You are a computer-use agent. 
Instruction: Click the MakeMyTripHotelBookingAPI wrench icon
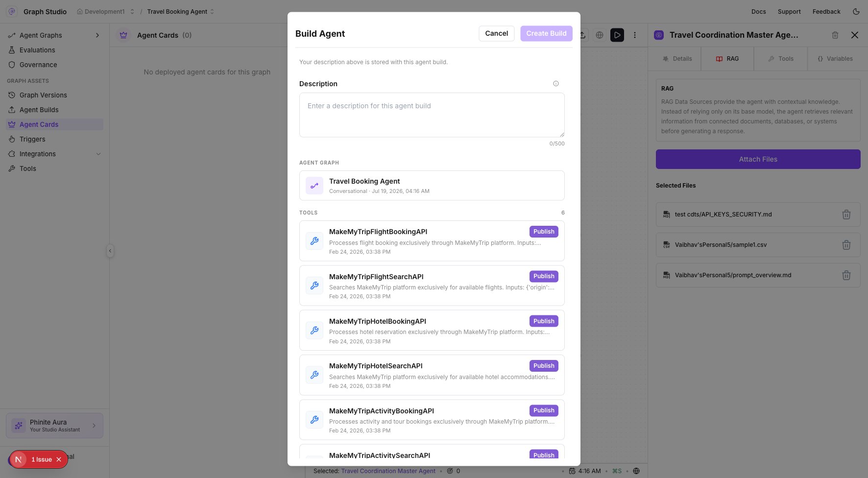314,331
